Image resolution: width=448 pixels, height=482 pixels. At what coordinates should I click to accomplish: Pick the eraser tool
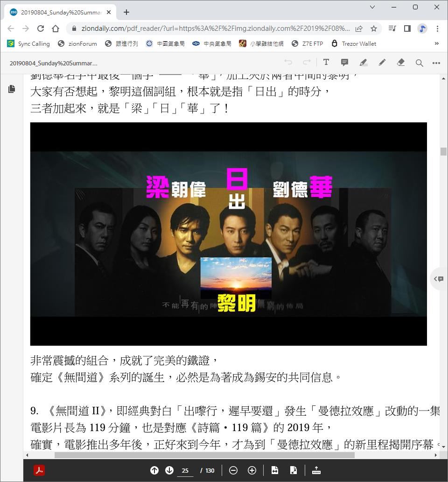tap(401, 63)
